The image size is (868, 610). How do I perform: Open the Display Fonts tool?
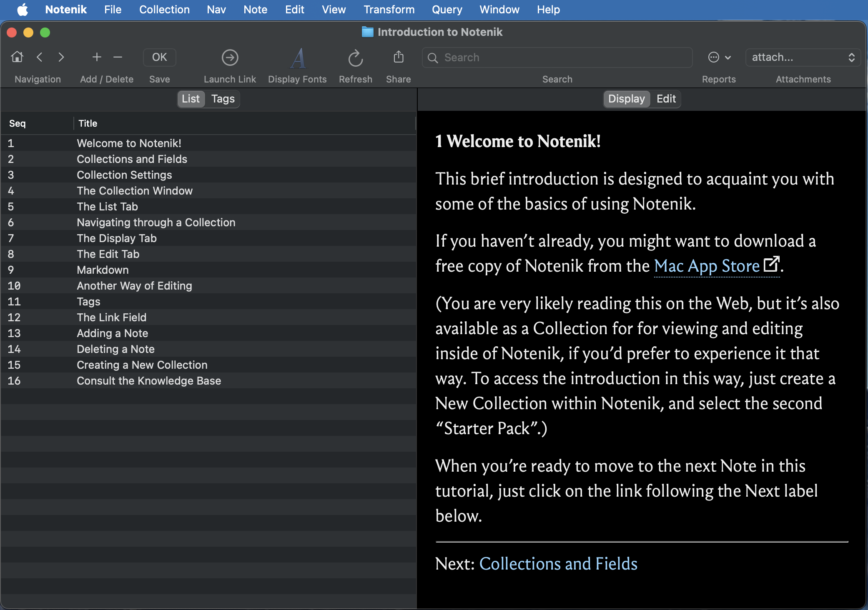point(297,59)
